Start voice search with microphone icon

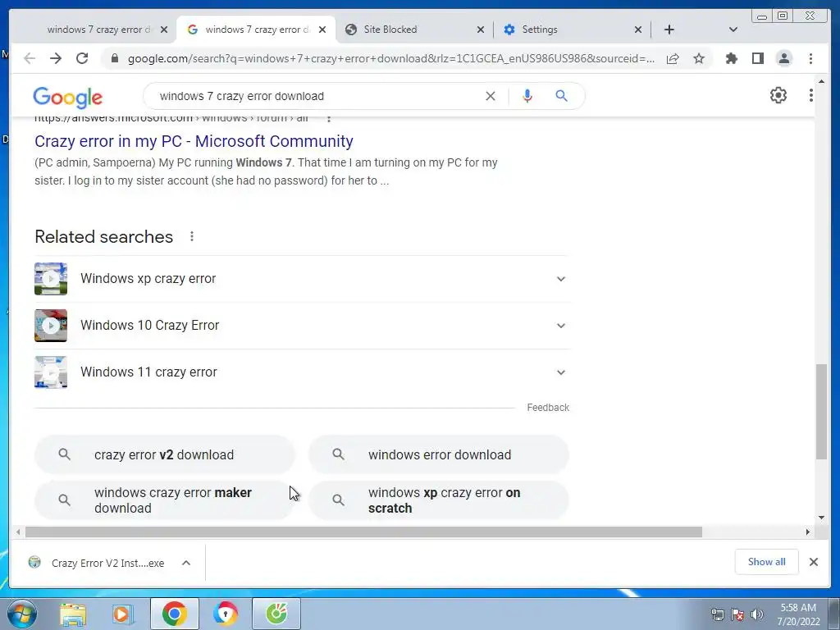tap(527, 96)
